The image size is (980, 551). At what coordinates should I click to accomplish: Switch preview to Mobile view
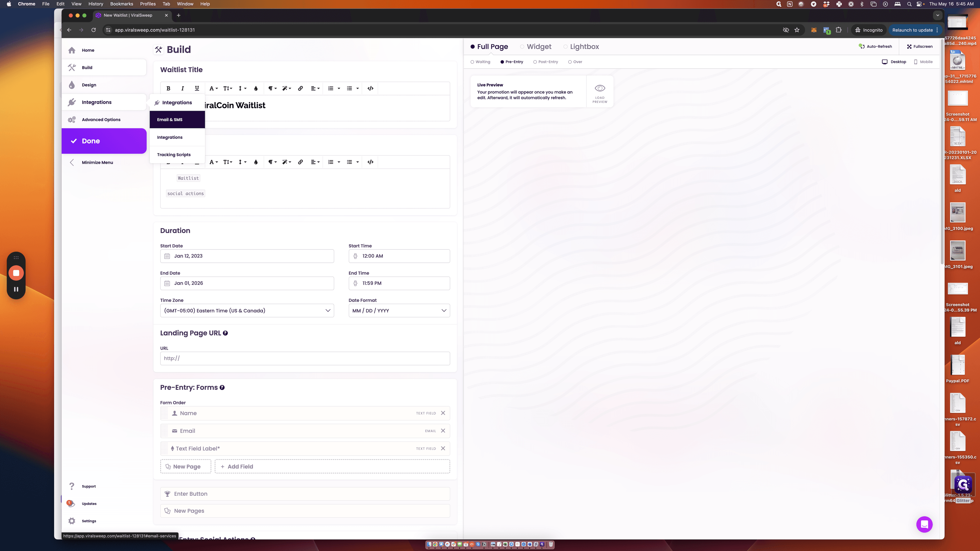(x=923, y=62)
